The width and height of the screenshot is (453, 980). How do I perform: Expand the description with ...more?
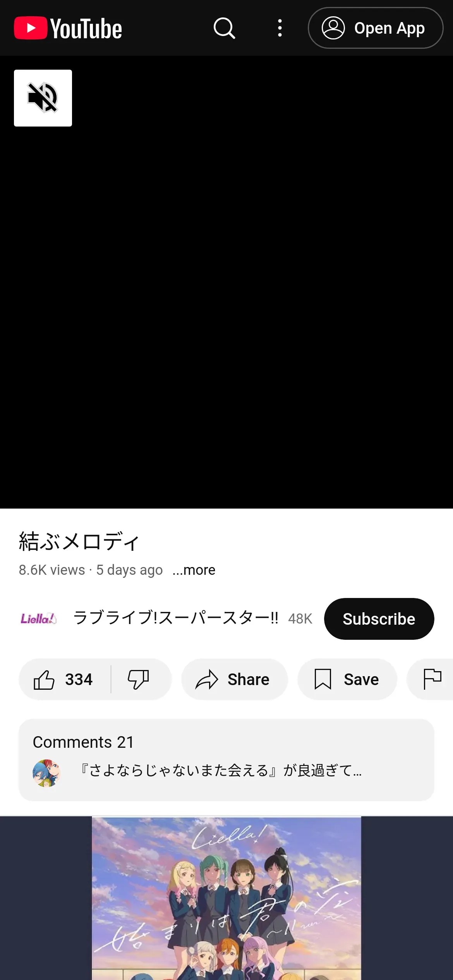pos(194,570)
